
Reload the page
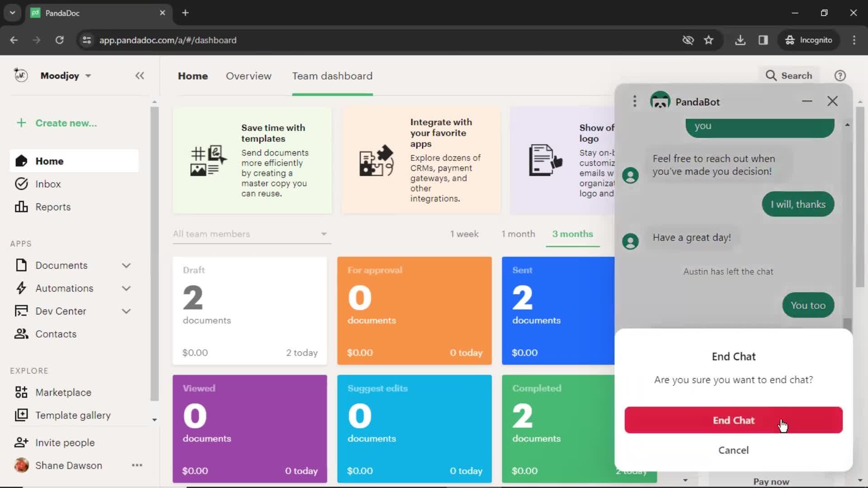pos(59,40)
